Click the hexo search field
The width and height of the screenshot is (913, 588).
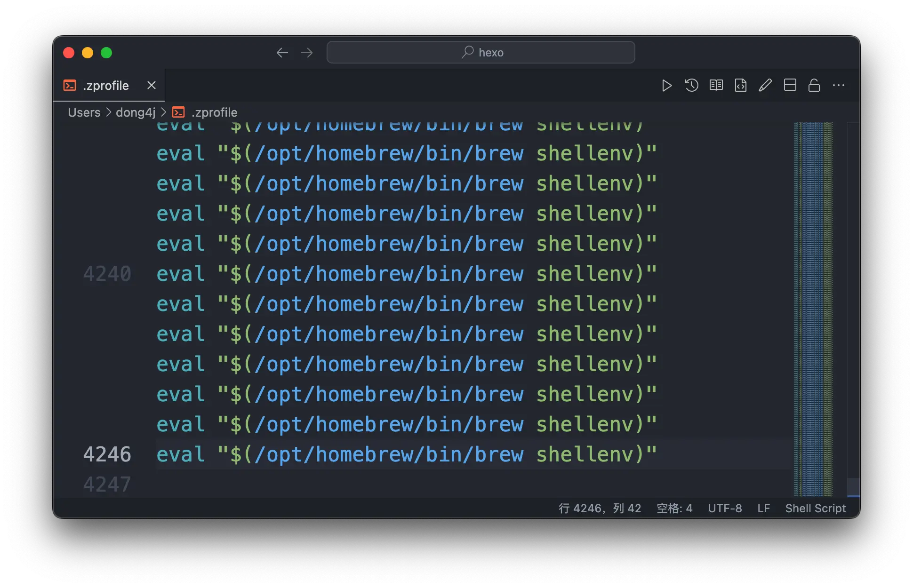pos(481,53)
